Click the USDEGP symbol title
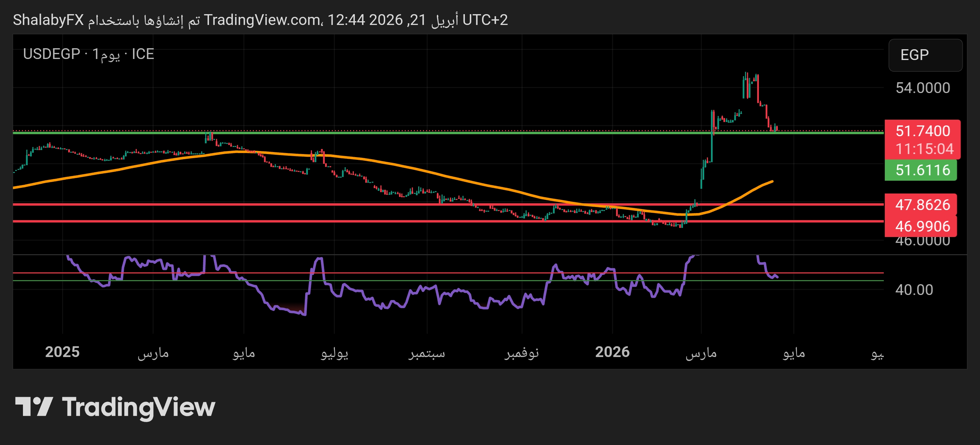The image size is (980, 445). [x=51, y=54]
